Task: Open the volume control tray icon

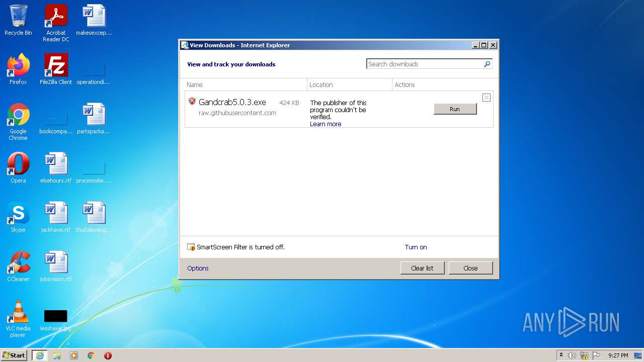Action: pos(572,355)
